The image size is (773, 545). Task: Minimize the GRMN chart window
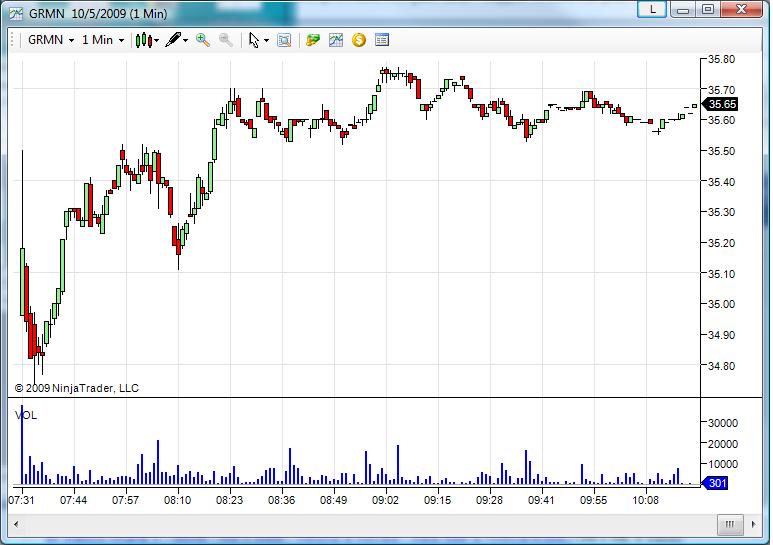tap(682, 9)
